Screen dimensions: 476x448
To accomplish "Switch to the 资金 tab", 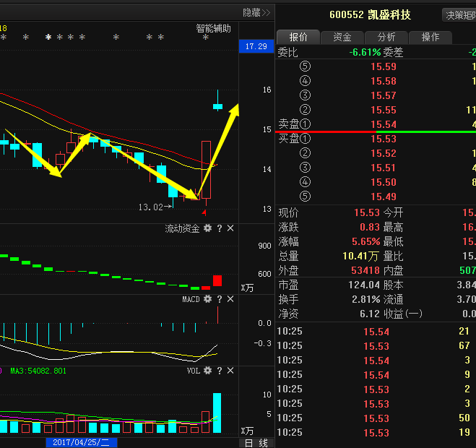I will (x=342, y=37).
